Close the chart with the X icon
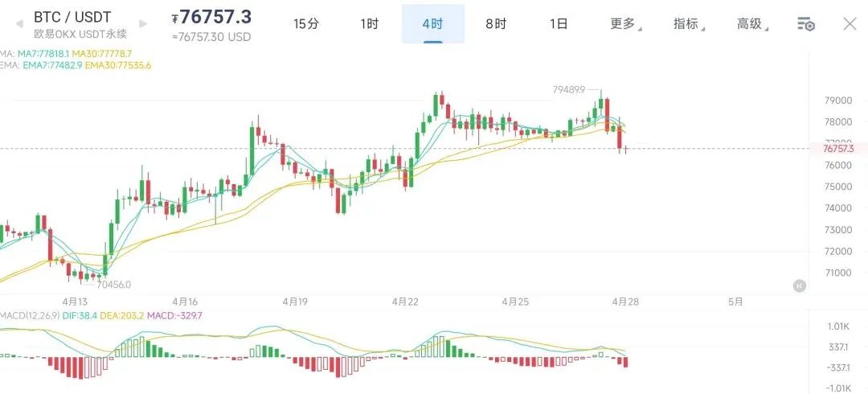868x394 pixels. coord(850,24)
